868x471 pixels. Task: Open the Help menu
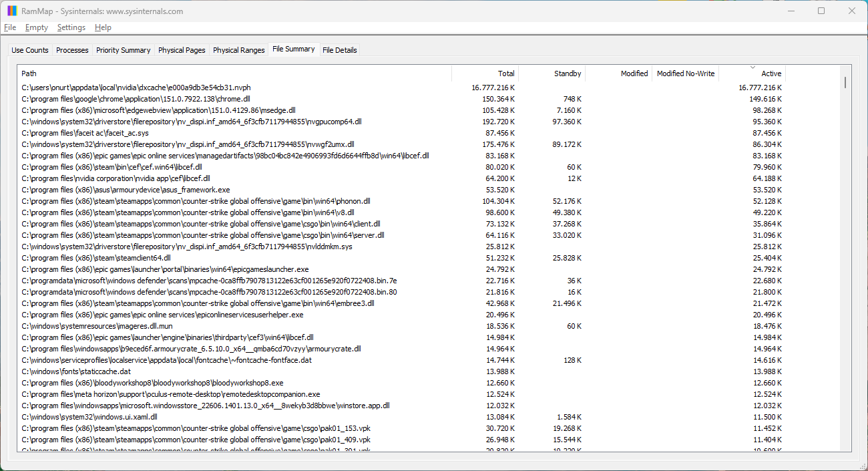[103, 27]
